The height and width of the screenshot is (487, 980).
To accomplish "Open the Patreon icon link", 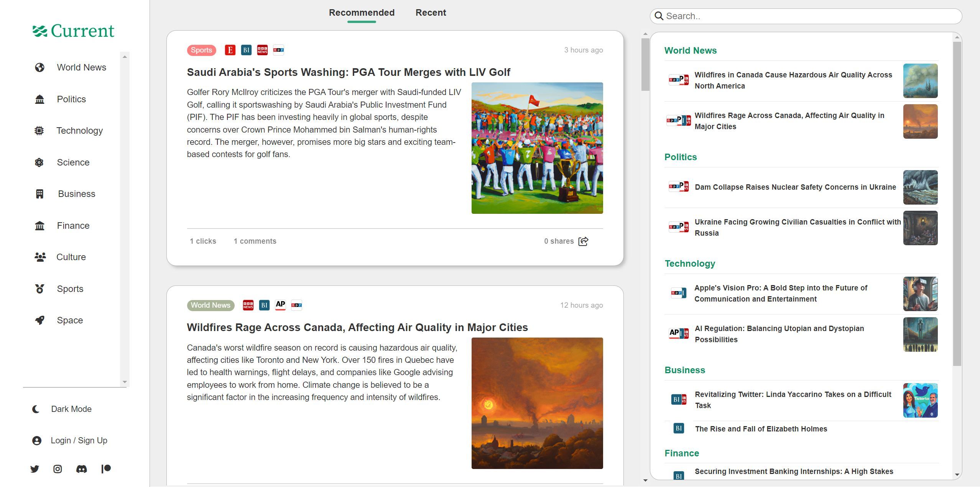I will coord(106,469).
